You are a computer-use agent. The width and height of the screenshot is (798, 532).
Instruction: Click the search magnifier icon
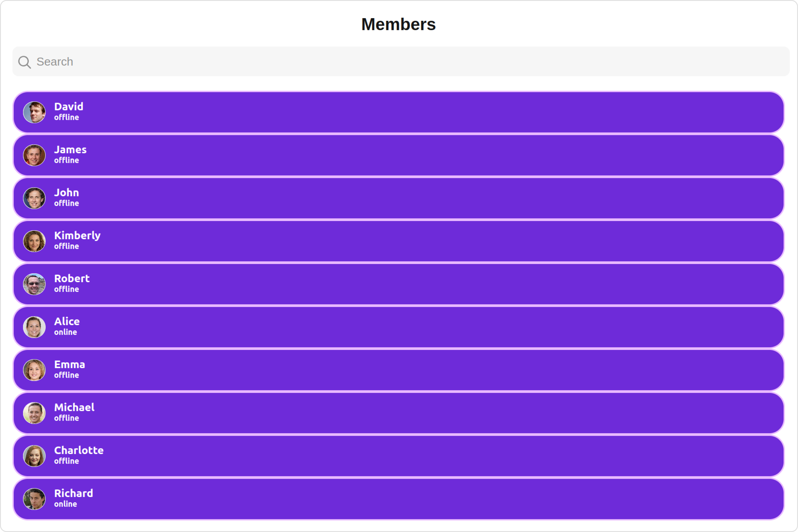pos(24,62)
